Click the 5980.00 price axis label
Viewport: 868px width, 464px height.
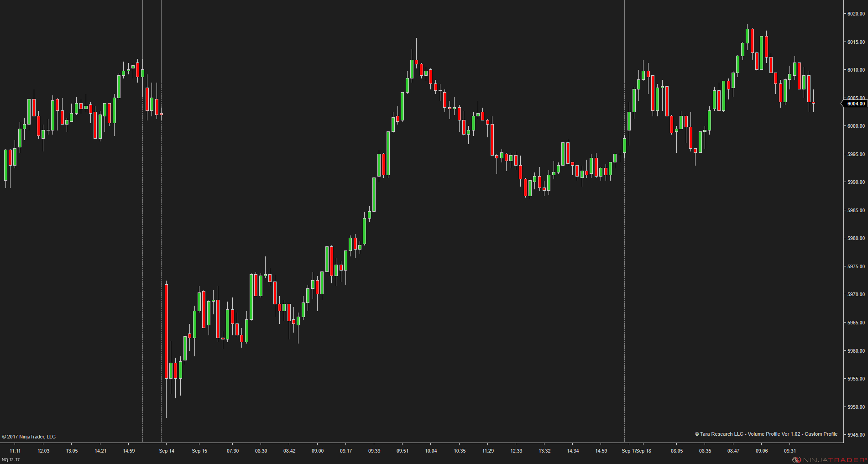[x=856, y=238]
